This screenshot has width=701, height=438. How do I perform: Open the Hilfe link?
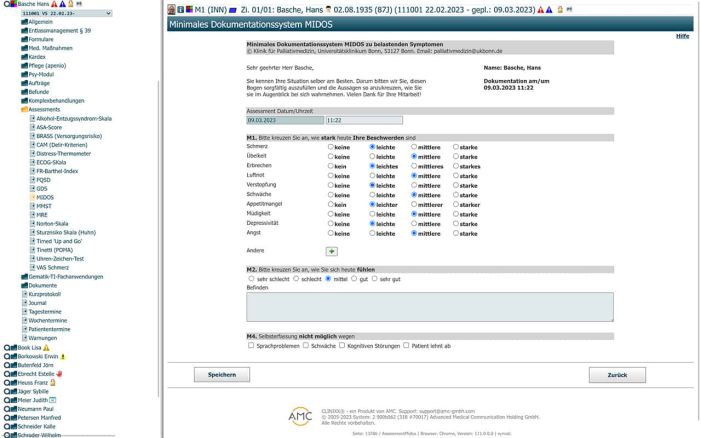point(682,36)
